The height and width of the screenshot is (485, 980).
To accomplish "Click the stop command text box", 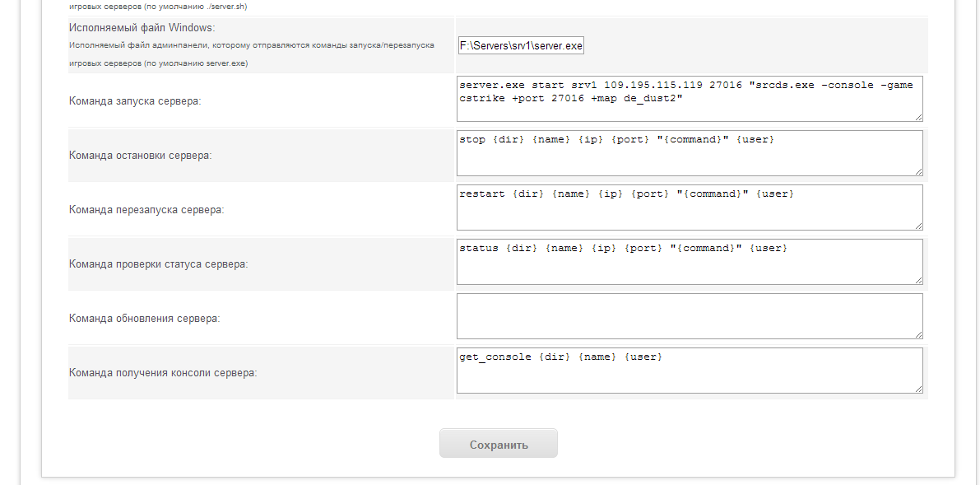I will pos(690,153).
